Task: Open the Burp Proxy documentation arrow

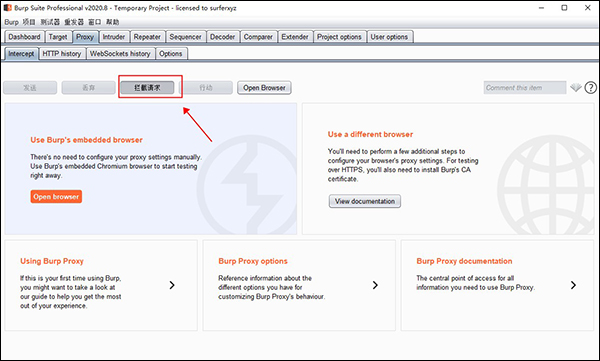Action: tap(573, 285)
